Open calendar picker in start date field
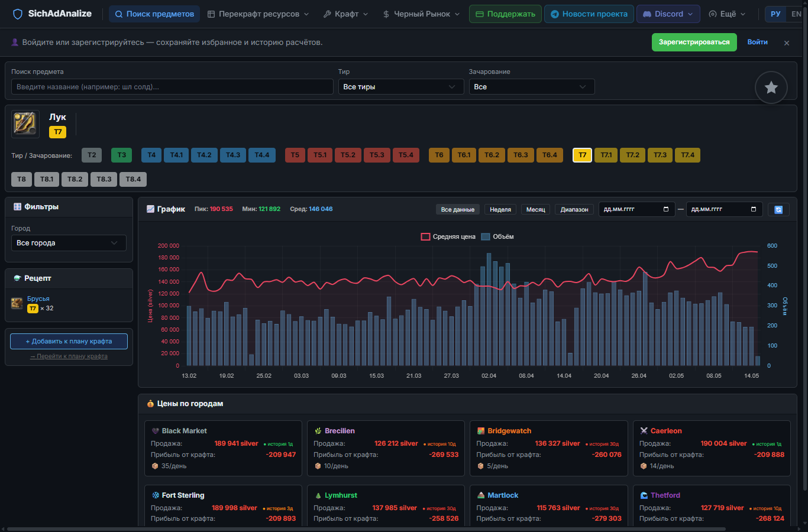This screenshot has height=532, width=808. [666, 209]
